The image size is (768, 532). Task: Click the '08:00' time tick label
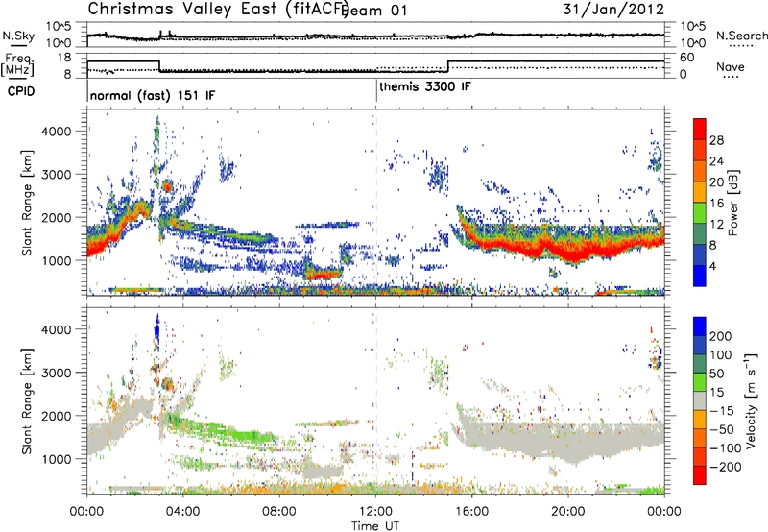point(279,511)
